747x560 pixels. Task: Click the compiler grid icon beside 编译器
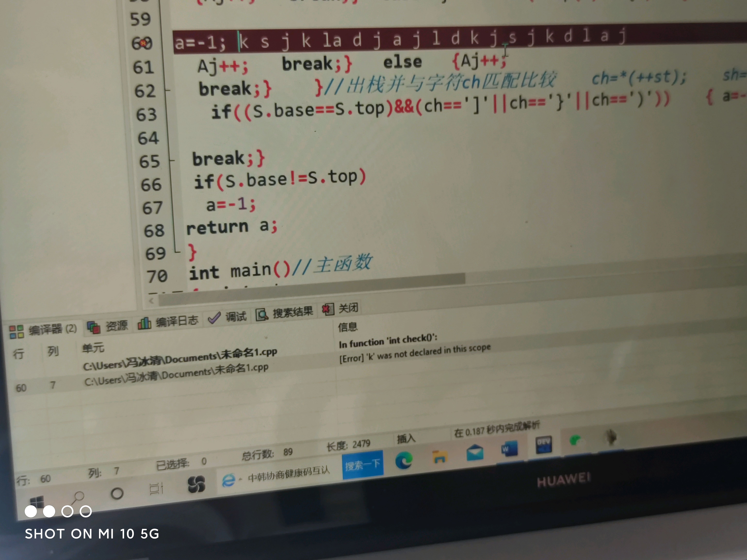point(16,332)
